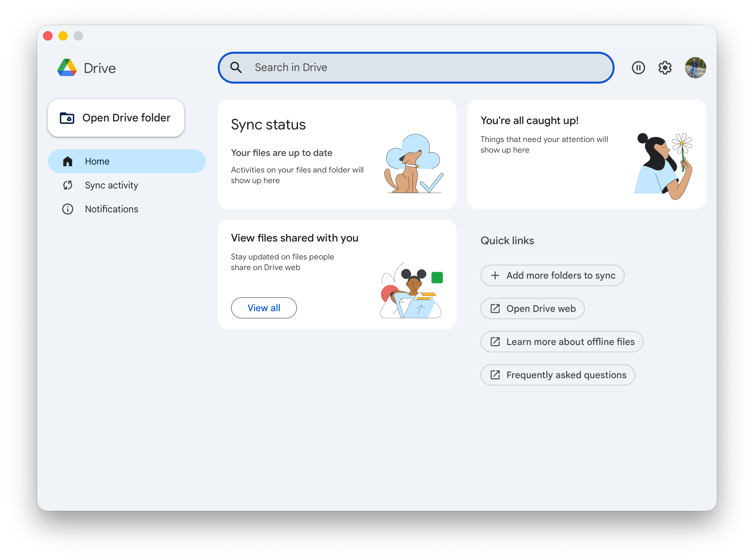Click the search magnifier icon
Screen dimensions: 754x560
click(x=237, y=67)
